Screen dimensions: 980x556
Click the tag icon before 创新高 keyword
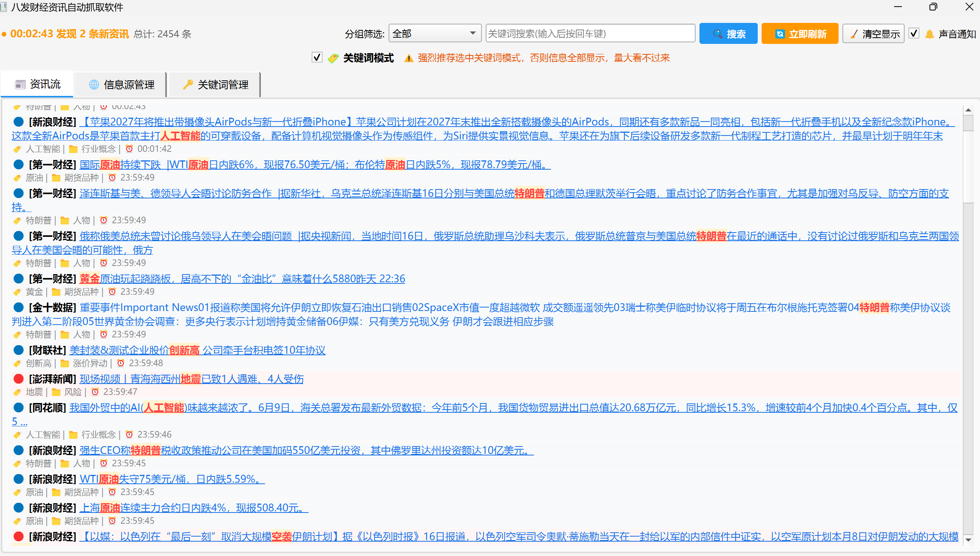tap(17, 363)
